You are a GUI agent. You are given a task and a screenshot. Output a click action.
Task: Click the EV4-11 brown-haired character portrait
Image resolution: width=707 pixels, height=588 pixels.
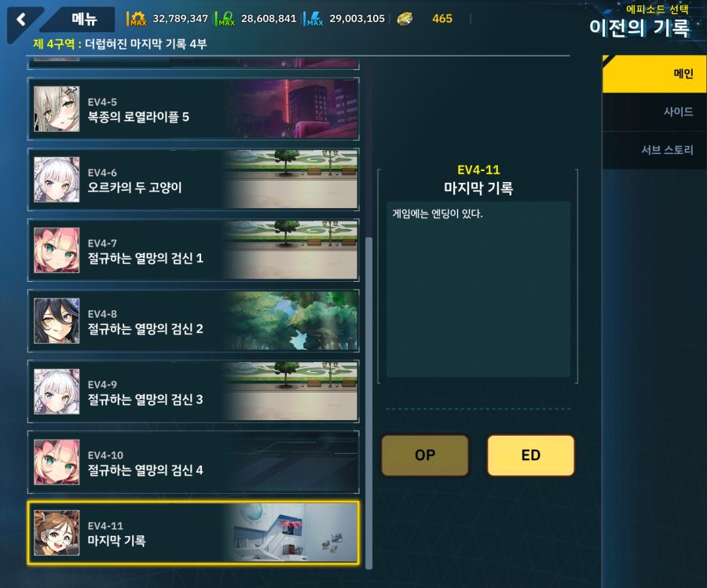click(57, 532)
